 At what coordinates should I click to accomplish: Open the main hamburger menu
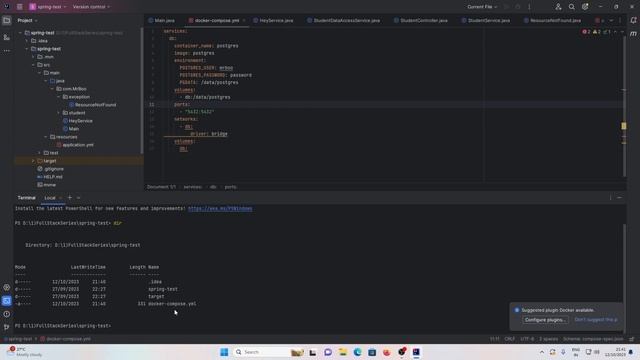(20, 7)
